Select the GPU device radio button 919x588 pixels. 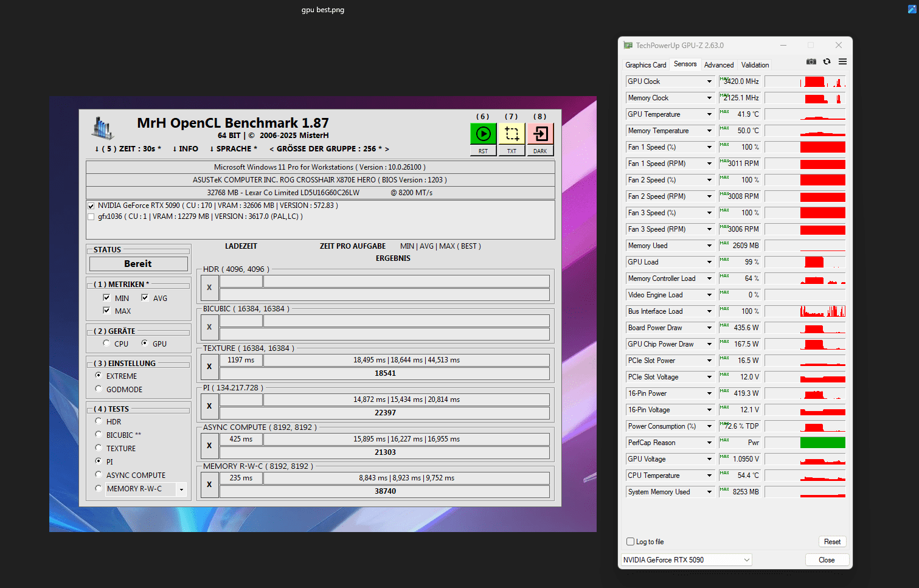point(145,344)
